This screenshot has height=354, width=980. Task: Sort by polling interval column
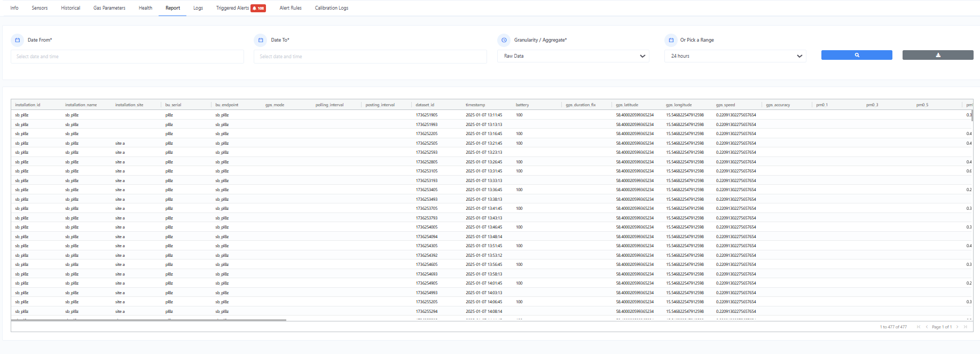pyautogui.click(x=330, y=105)
